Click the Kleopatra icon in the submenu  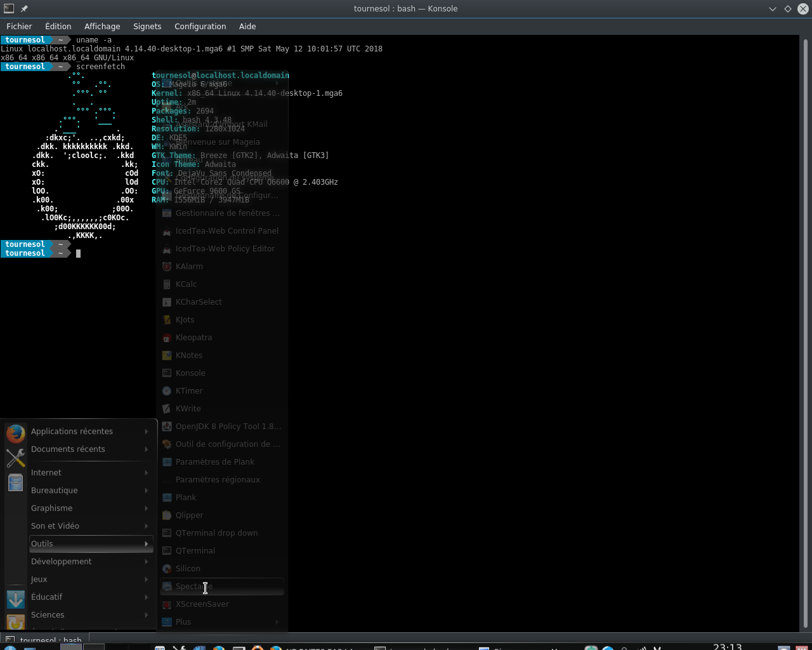[167, 338]
